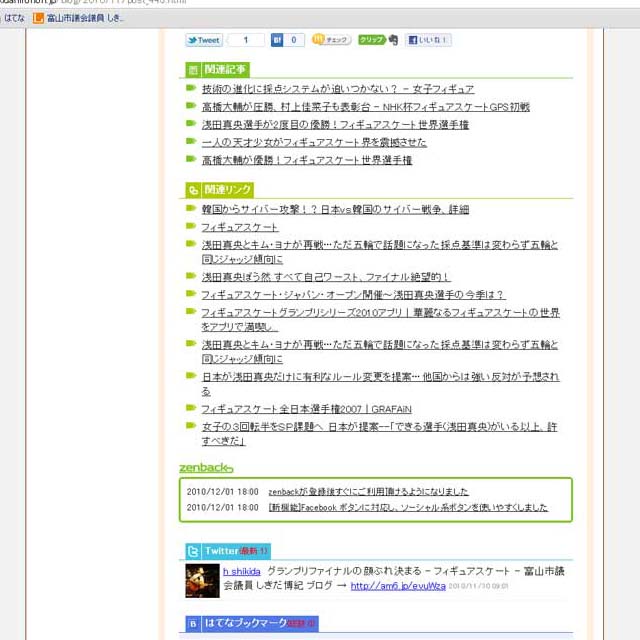Image resolution: width=640 pixels, height=640 pixels.
Task: Open zenback Facebook ボタン新機能 announcement link
Action: coord(408,507)
